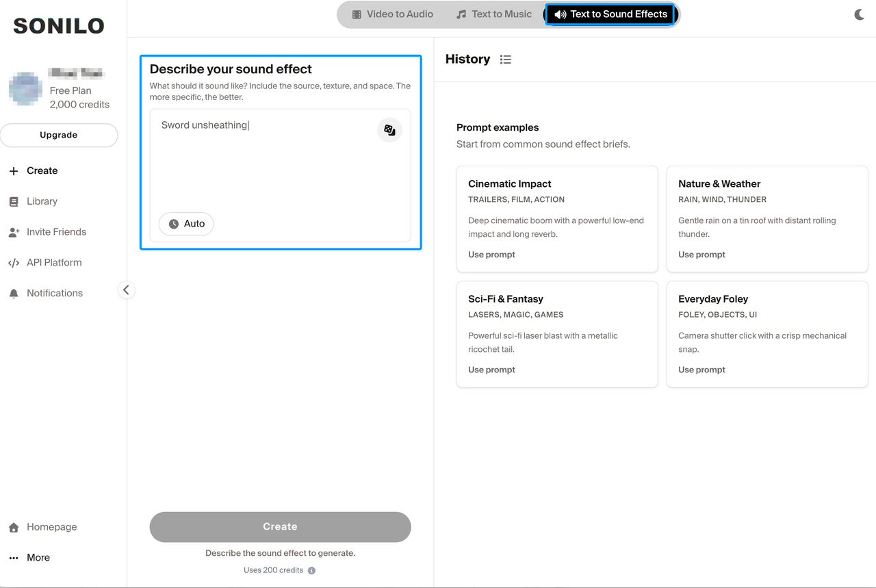
Task: Click the three dots icon beside More
Action: 14,558
